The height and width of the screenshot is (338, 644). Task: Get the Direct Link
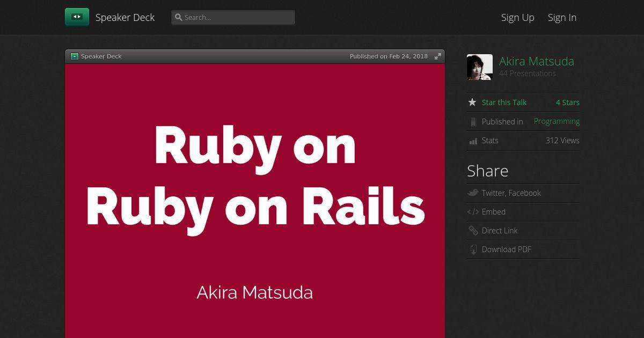tap(500, 231)
